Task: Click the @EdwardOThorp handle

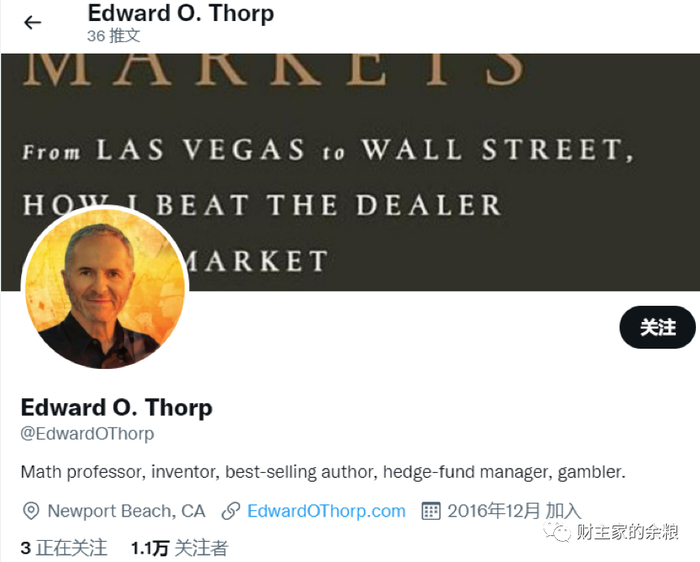Action: (x=88, y=434)
